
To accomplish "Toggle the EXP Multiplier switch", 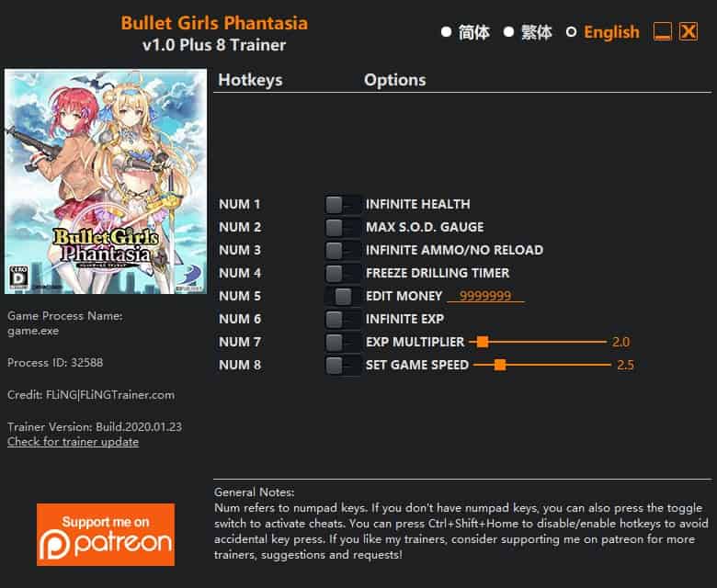I will point(343,342).
